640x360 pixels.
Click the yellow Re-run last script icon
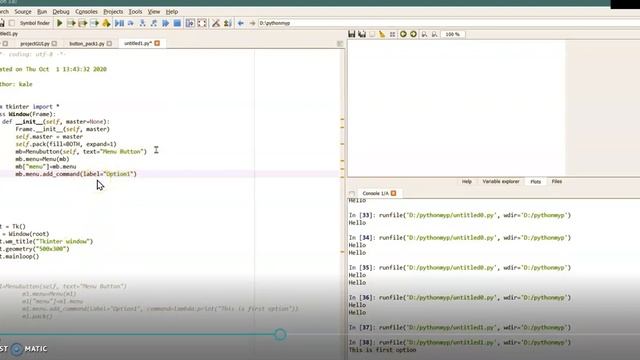[x=106, y=23]
